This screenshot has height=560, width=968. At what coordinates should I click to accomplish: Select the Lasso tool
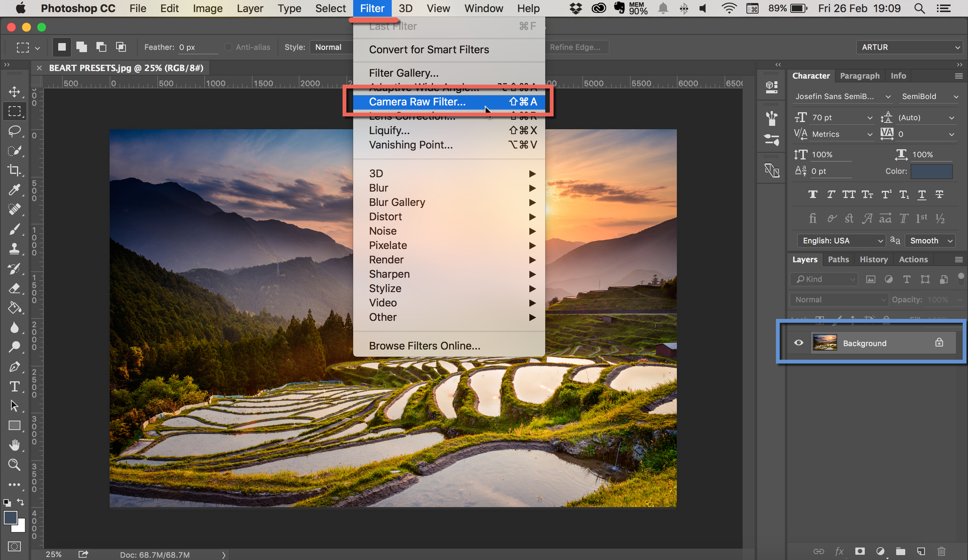15,131
